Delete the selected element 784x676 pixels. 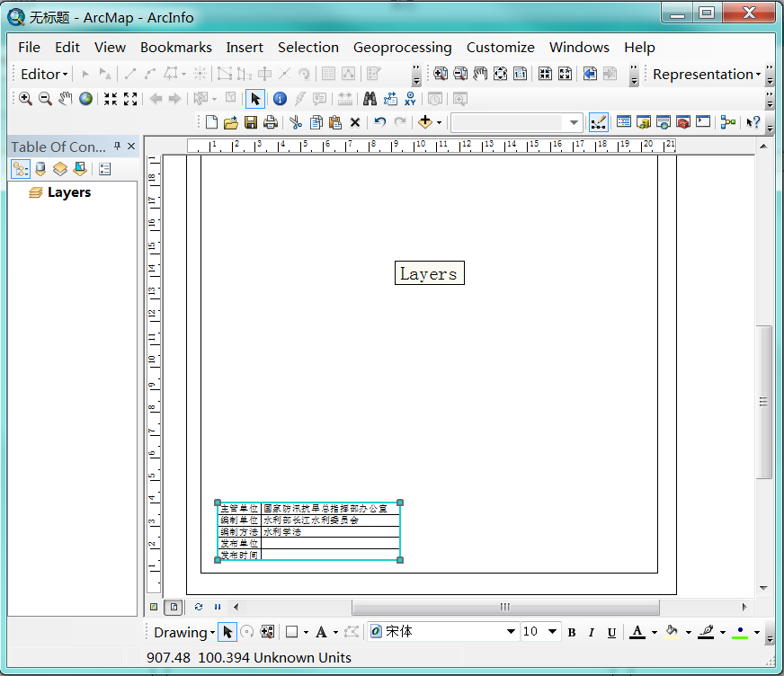(355, 122)
